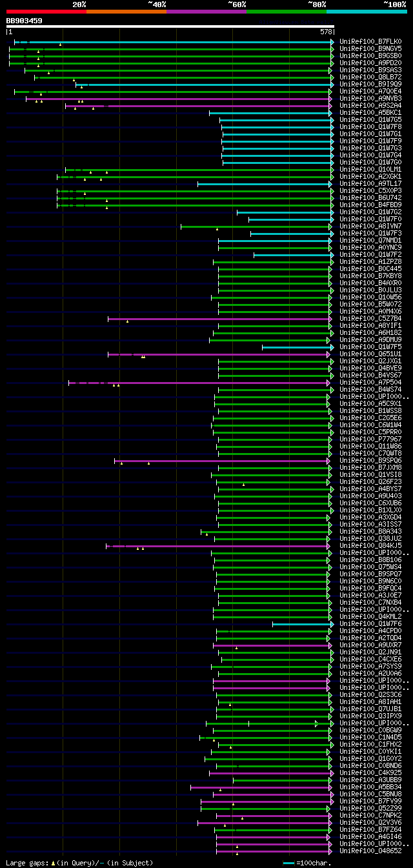Image resolution: width=413 pixels, height=868 pixels.
Task: Select the UniRef100_B9I9Q9 label
Action: click(x=370, y=85)
